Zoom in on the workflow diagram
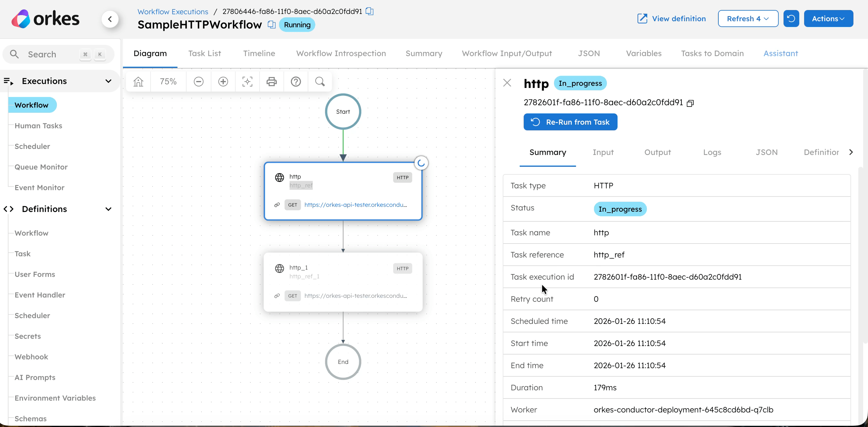The width and height of the screenshot is (868, 427). 223,81
